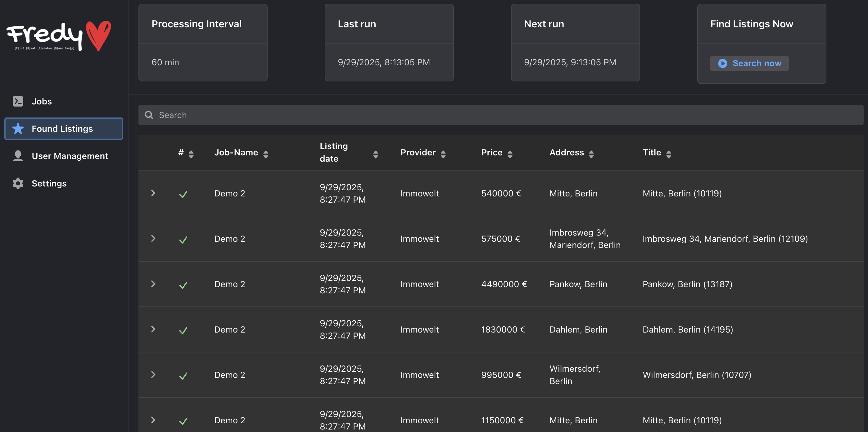Click the Search now button

[749, 63]
